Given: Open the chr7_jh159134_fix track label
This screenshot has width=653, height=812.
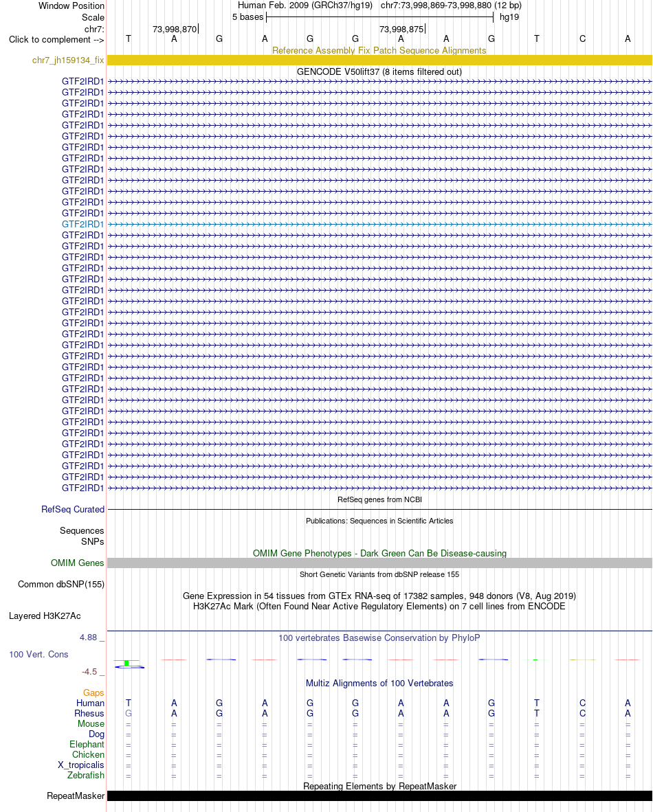Looking at the screenshot, I should 68,60.
